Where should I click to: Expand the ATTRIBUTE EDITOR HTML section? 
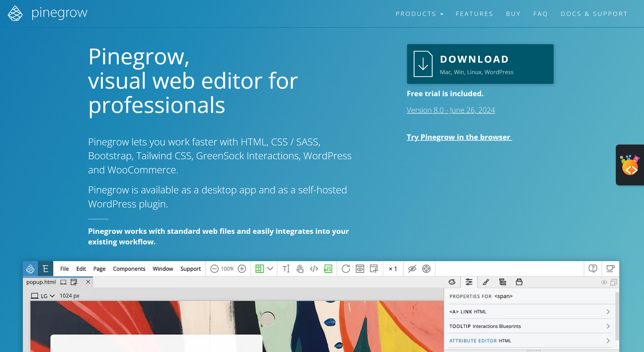[530, 341]
